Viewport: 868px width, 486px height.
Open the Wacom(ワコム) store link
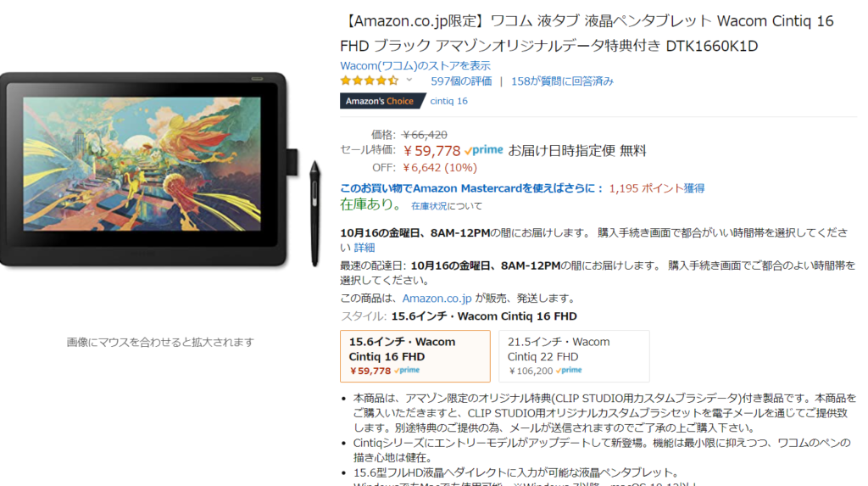[x=415, y=65]
